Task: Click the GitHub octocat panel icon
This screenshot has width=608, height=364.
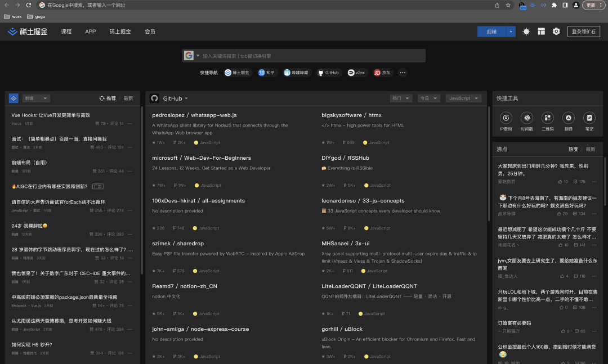Action: tap(154, 98)
